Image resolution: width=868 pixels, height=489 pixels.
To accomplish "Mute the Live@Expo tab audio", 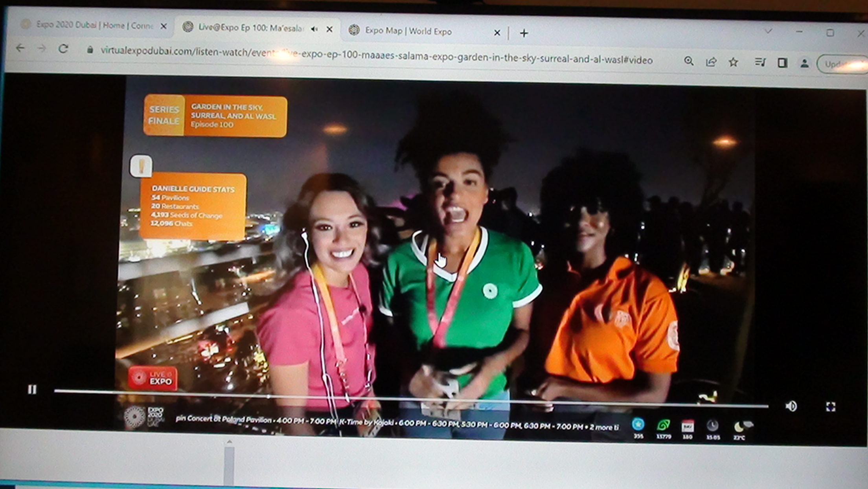I will click(314, 29).
